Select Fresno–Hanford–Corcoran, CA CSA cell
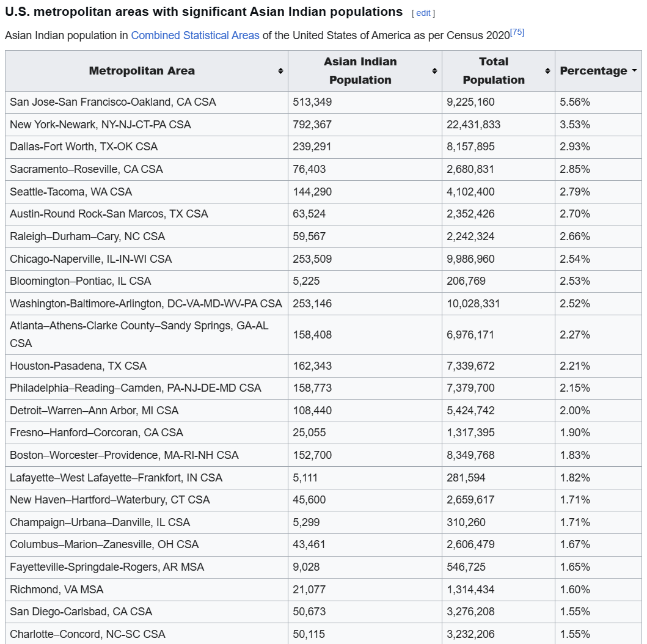 pyautogui.click(x=147, y=433)
